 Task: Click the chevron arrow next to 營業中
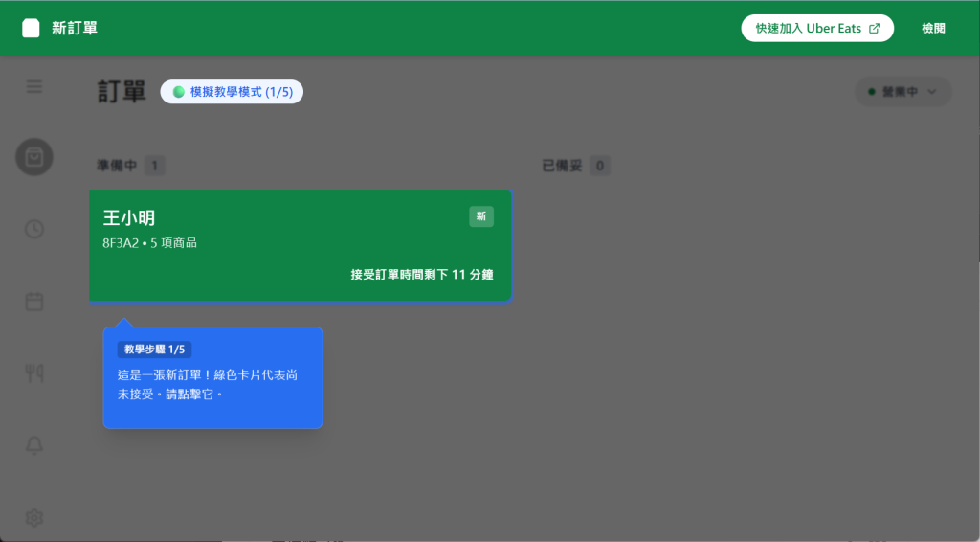pyautogui.click(x=933, y=92)
